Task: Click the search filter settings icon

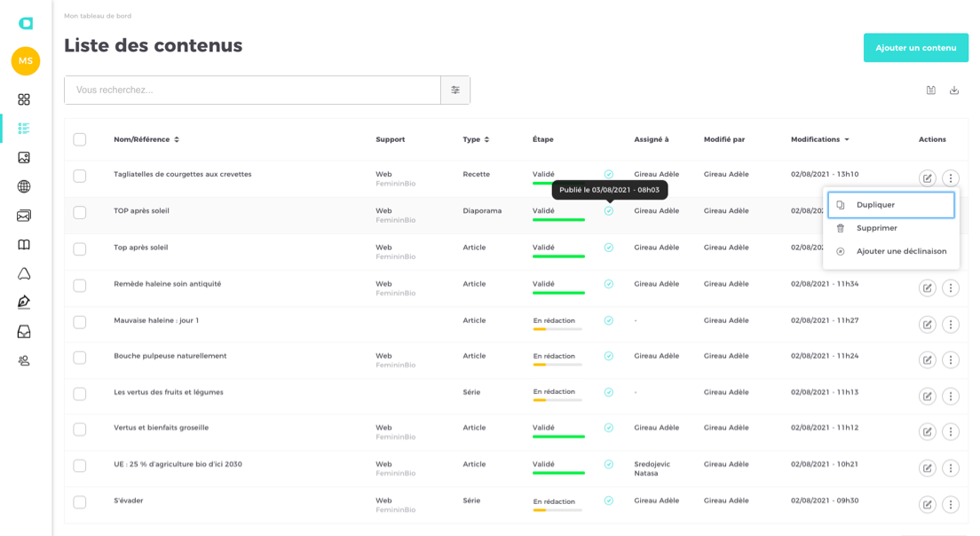Action: click(455, 90)
